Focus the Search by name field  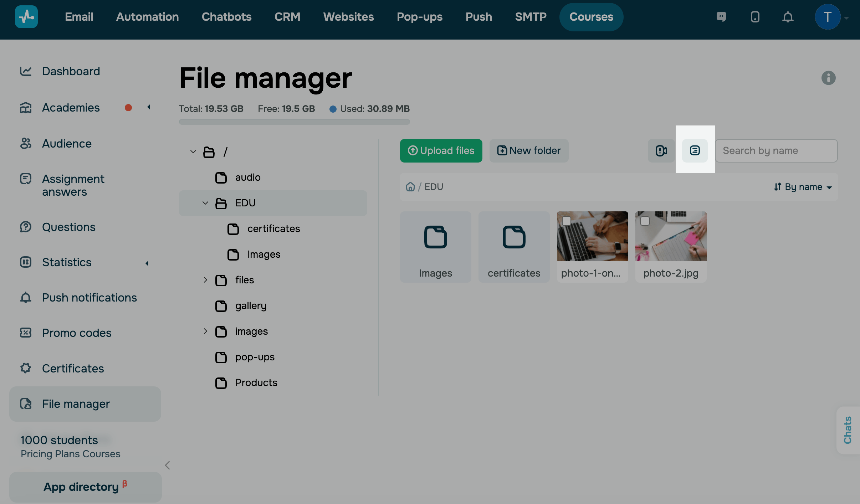(x=776, y=150)
